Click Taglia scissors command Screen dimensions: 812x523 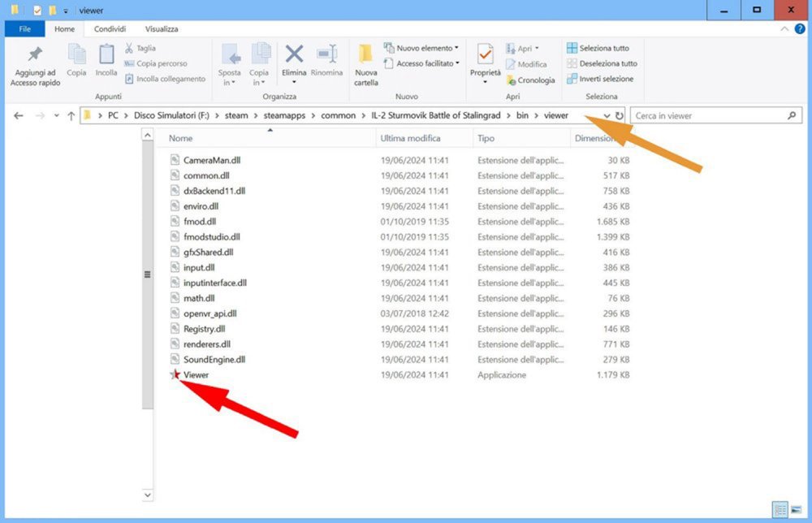(140, 48)
